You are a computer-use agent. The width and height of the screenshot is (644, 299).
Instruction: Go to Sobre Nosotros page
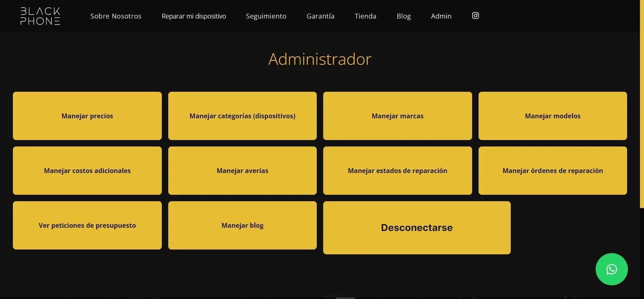[x=116, y=16]
